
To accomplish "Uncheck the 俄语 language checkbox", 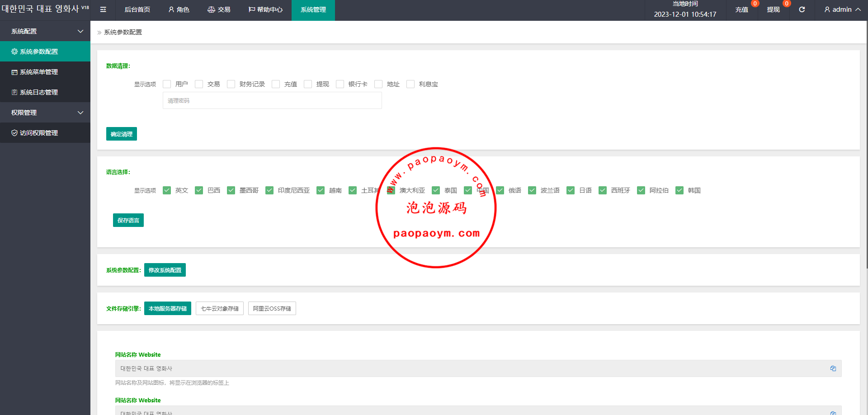I will coord(500,190).
